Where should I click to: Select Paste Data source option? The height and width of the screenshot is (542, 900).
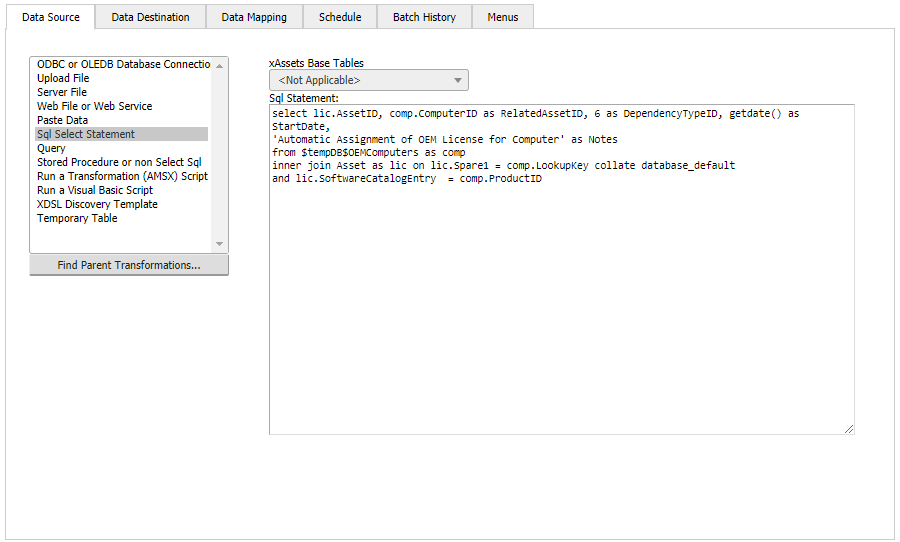pyautogui.click(x=122, y=120)
